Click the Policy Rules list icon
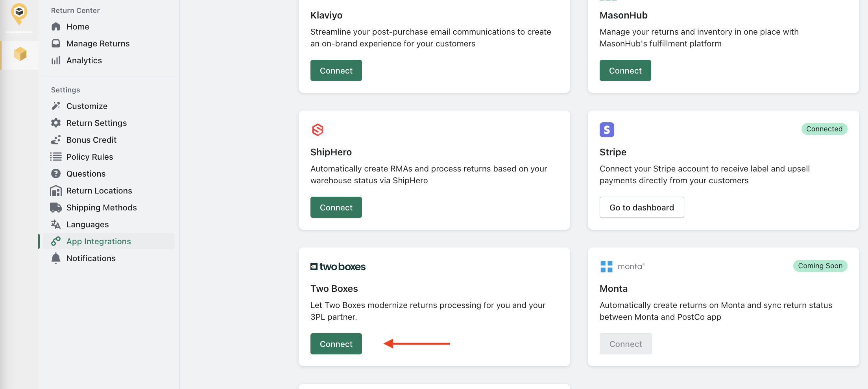 [56, 157]
